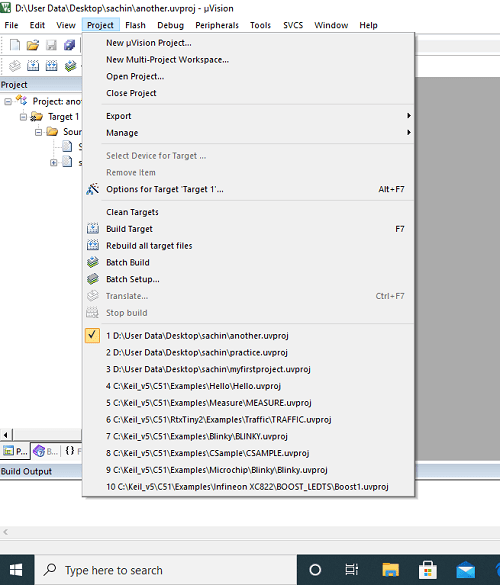This screenshot has height=585, width=500.
Task: Open the Manage submenu
Action: (248, 132)
